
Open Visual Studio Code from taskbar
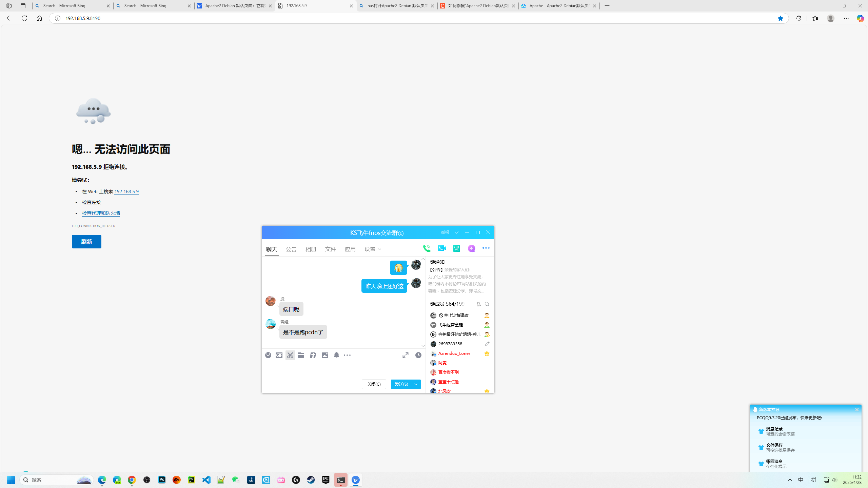coord(206,480)
